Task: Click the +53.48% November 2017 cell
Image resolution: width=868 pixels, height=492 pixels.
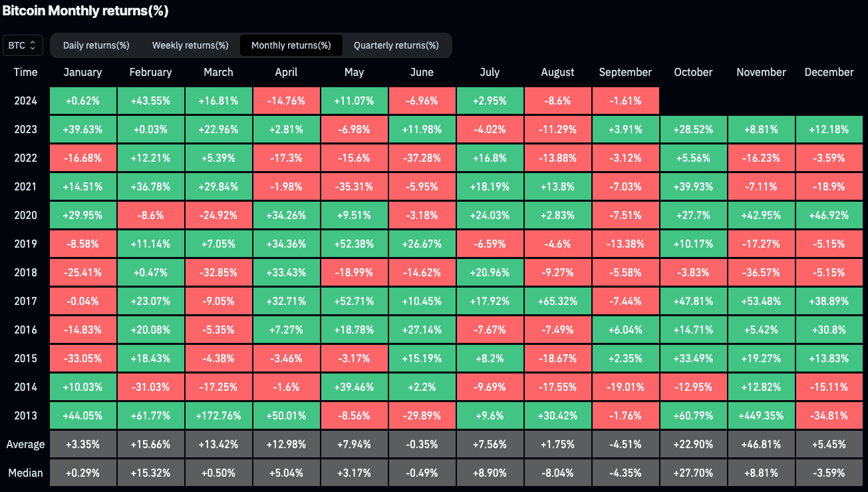Action: [762, 301]
